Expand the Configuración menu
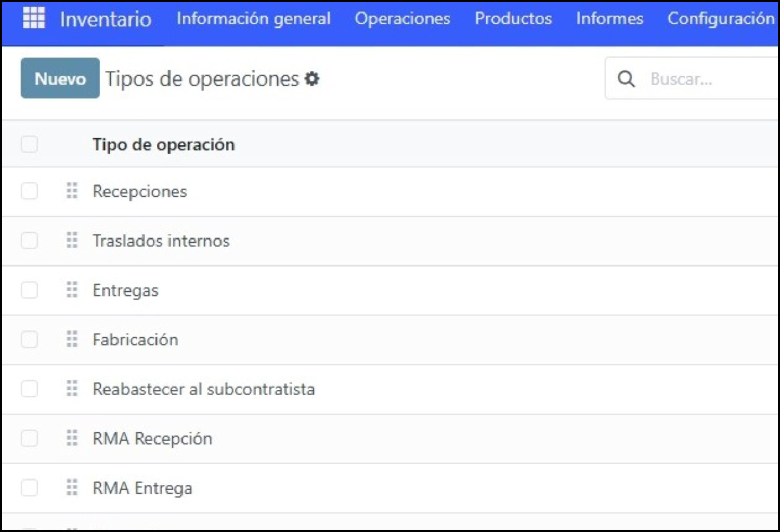Viewport: 780px width, 532px height. [721, 19]
